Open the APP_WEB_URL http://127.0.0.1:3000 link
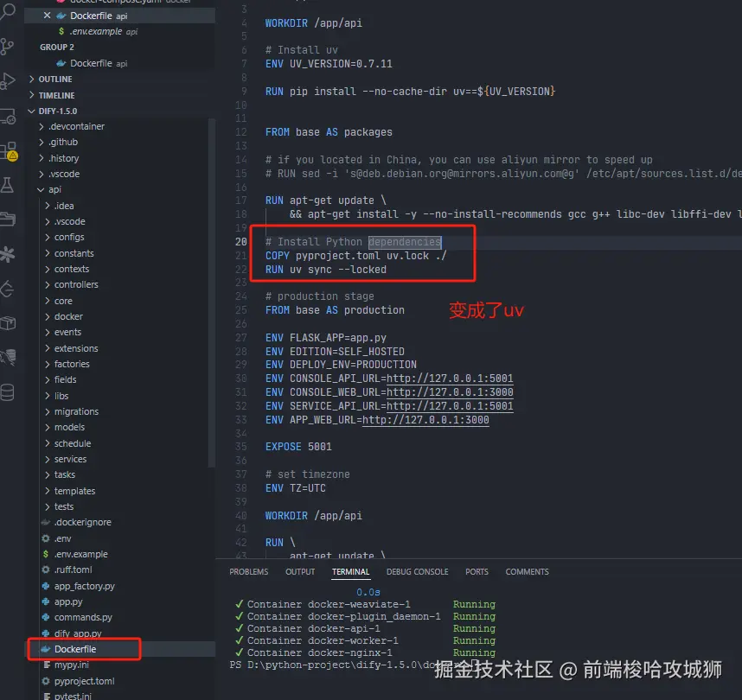The image size is (742, 700). click(425, 419)
